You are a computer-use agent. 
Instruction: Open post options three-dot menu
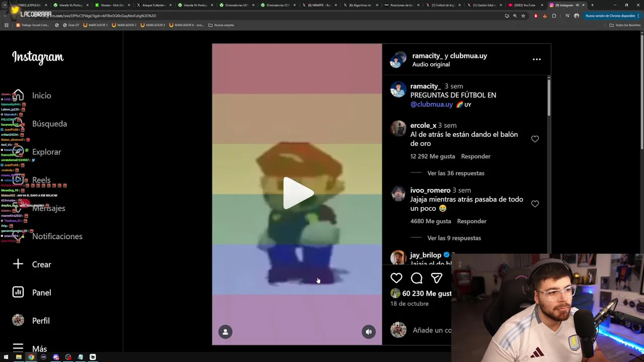tap(537, 59)
